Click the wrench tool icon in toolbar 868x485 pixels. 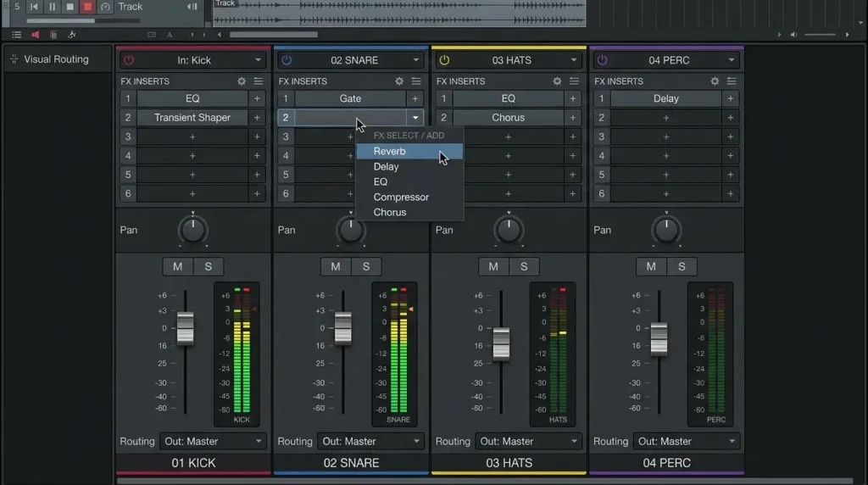(71, 34)
